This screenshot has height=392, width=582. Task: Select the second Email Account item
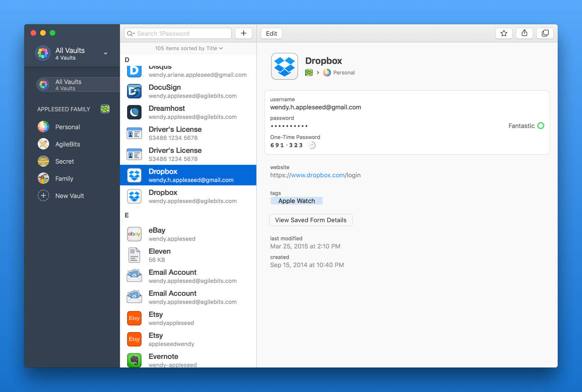pos(188,297)
